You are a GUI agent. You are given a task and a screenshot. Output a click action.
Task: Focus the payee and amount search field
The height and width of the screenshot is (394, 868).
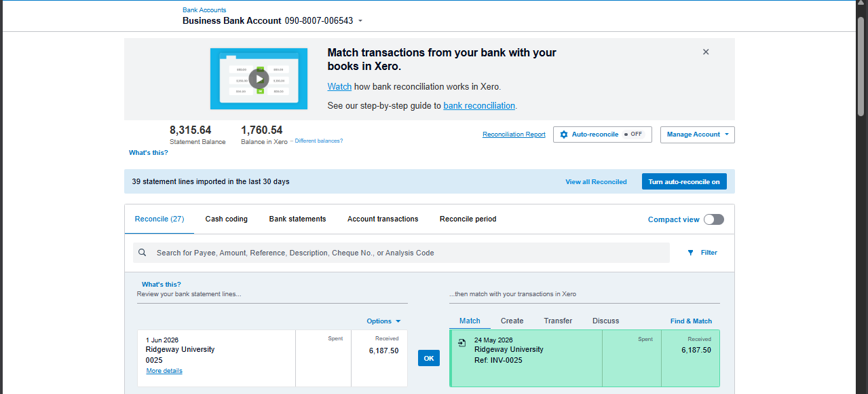pos(401,253)
